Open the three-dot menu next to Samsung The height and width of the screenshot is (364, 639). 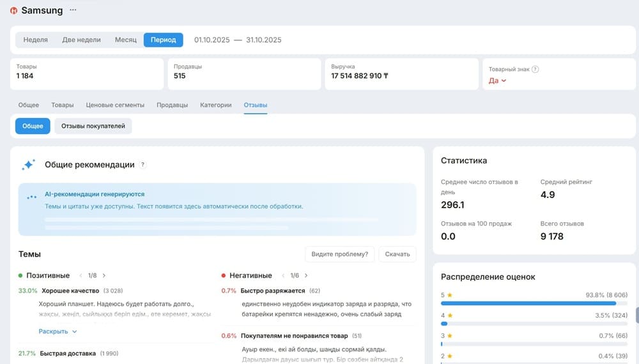(x=73, y=10)
